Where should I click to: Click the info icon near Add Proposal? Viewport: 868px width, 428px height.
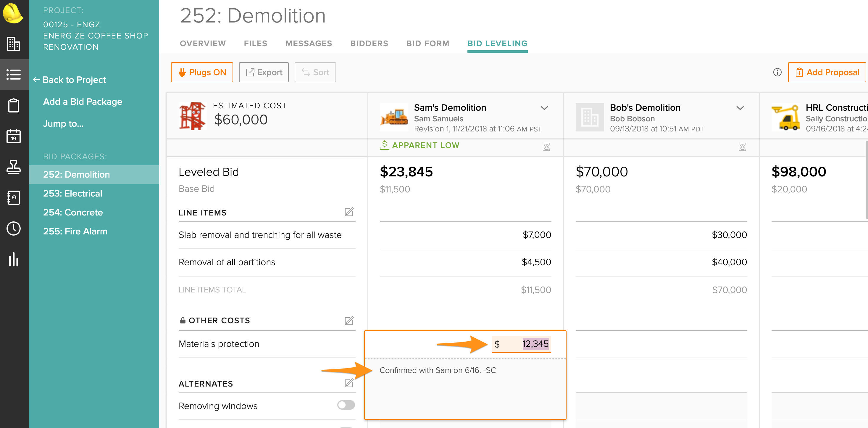click(x=777, y=72)
